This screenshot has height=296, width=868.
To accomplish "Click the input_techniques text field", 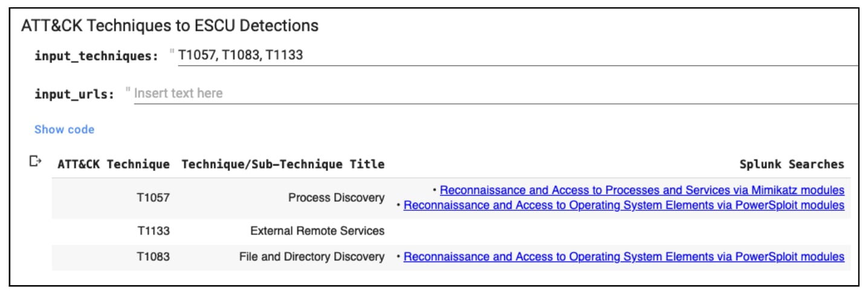I will click(x=517, y=56).
